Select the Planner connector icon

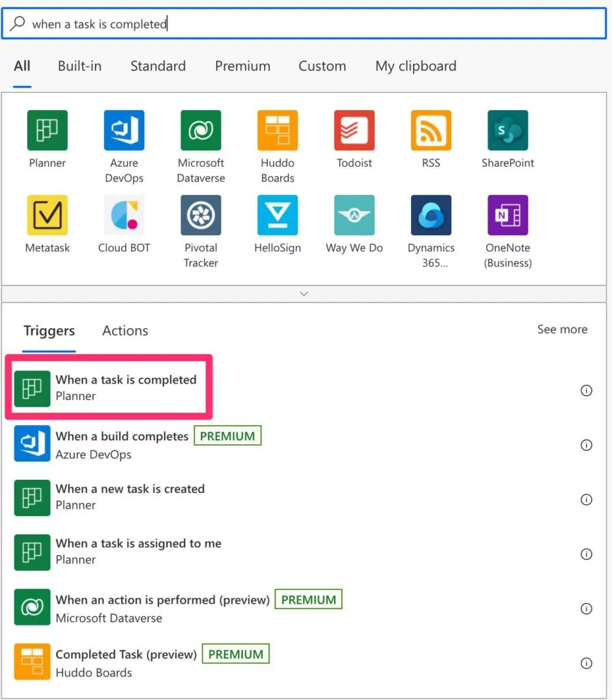click(x=47, y=131)
